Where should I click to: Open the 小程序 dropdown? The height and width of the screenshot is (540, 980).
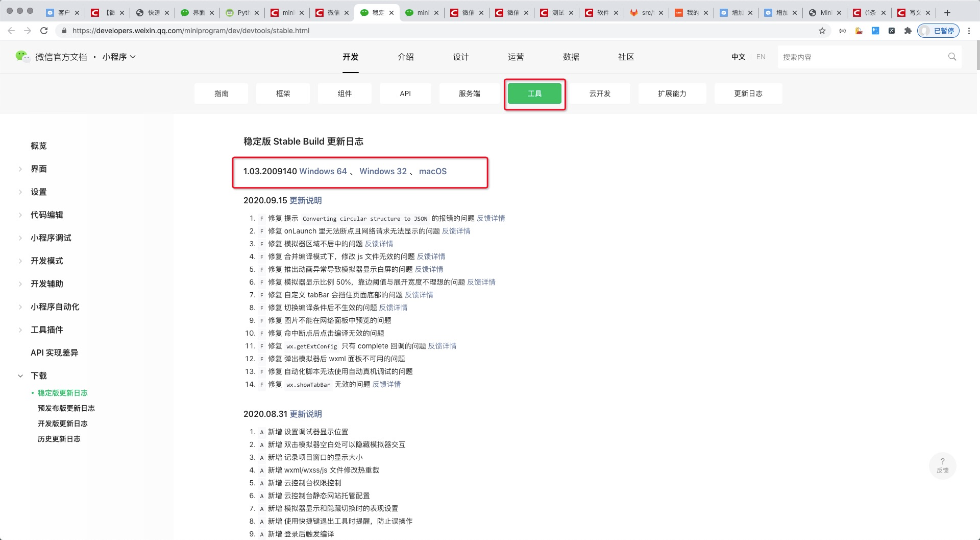pos(119,57)
